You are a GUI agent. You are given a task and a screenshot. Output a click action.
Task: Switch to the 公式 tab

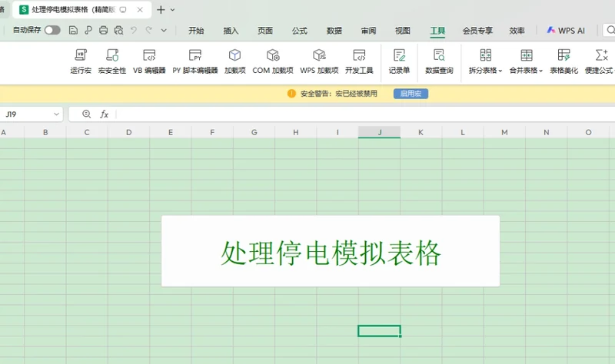[300, 31]
